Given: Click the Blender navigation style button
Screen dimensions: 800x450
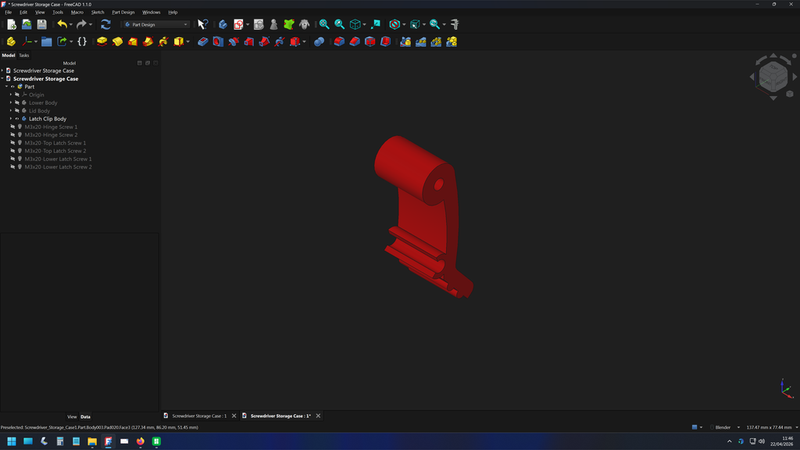Looking at the screenshot, I should pyautogui.click(x=721, y=427).
